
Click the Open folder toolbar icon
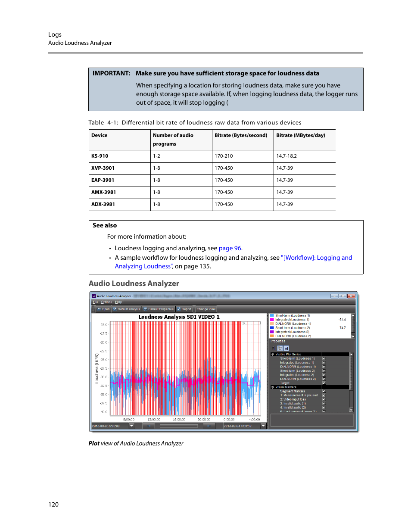(99, 309)
